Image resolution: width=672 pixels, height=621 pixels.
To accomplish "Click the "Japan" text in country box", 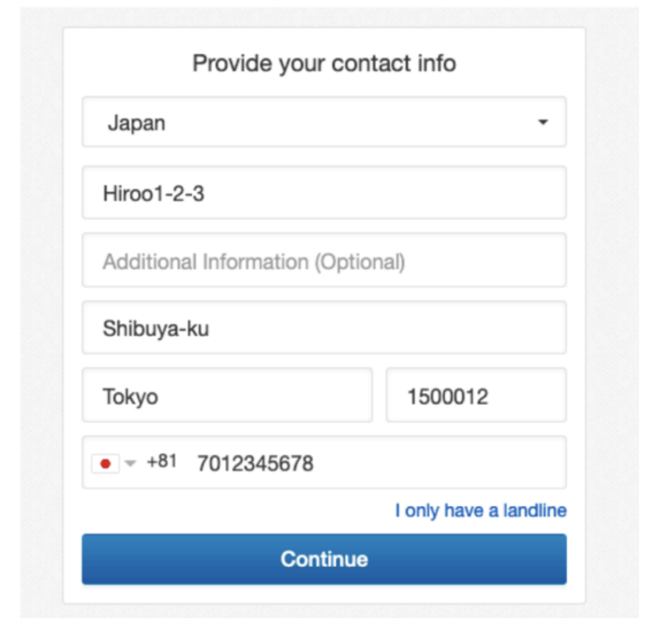I will (x=136, y=123).
